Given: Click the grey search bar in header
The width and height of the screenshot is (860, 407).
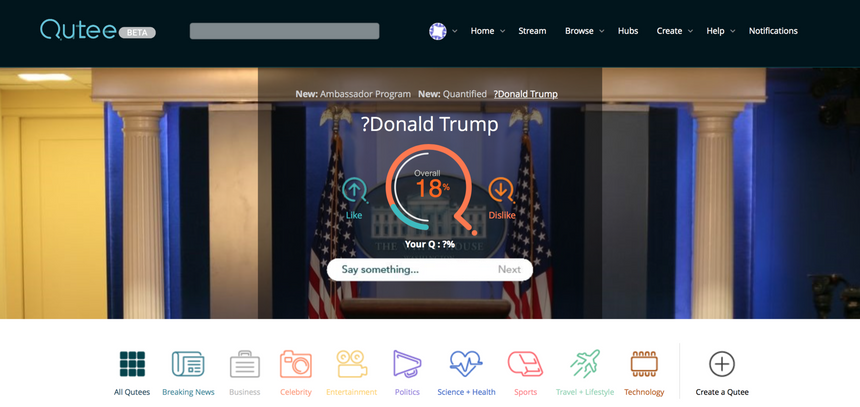Looking at the screenshot, I should (284, 31).
